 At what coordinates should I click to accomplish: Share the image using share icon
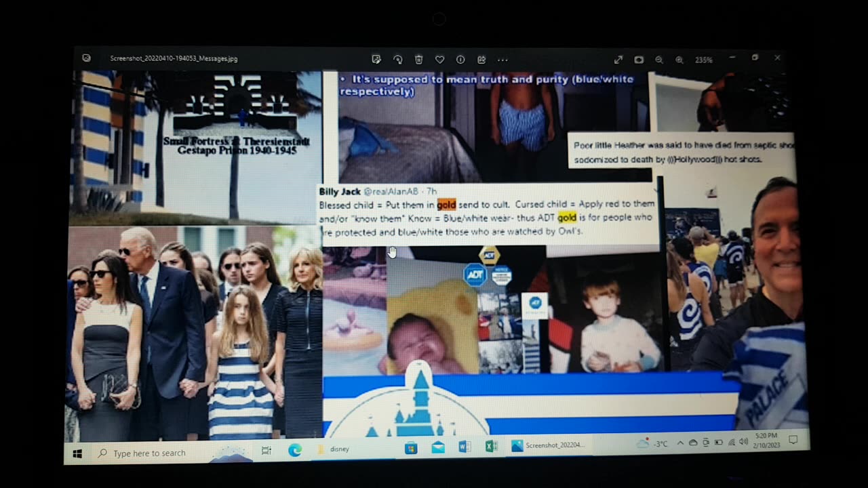click(x=481, y=60)
